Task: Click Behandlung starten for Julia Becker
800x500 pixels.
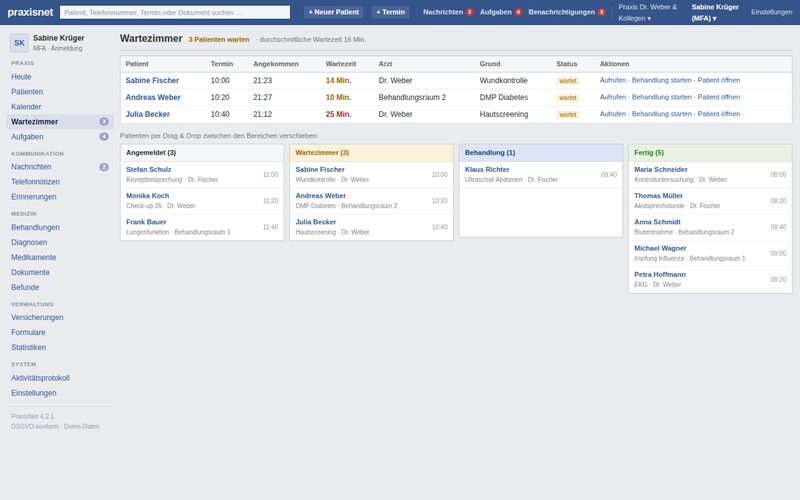Action: click(661, 114)
